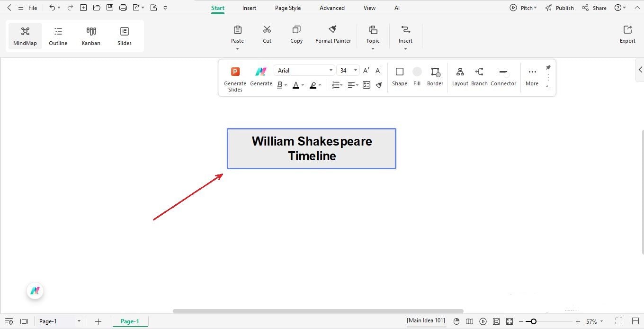This screenshot has width=644, height=329.
Task: Click the Share button
Action: (x=594, y=8)
